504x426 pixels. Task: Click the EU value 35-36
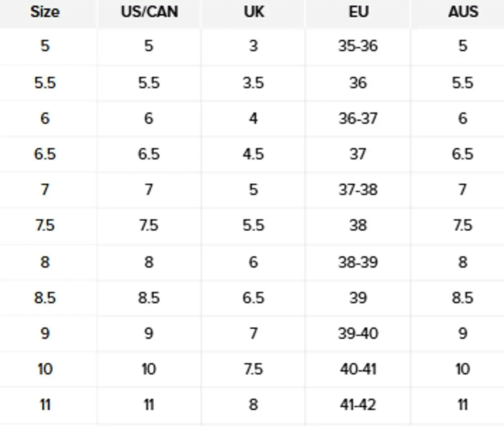[358, 46]
